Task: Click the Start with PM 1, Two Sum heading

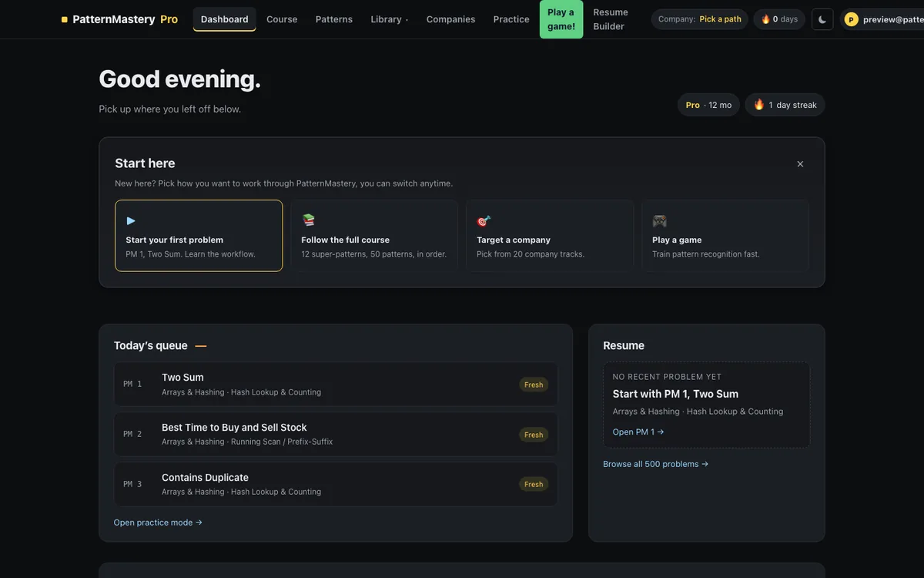Action: (x=675, y=394)
